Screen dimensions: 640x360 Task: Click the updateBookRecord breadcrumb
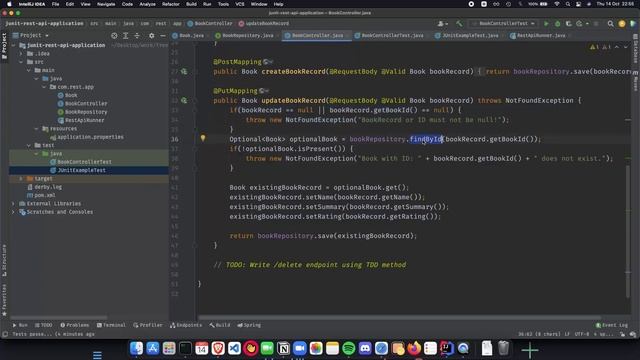264,24
